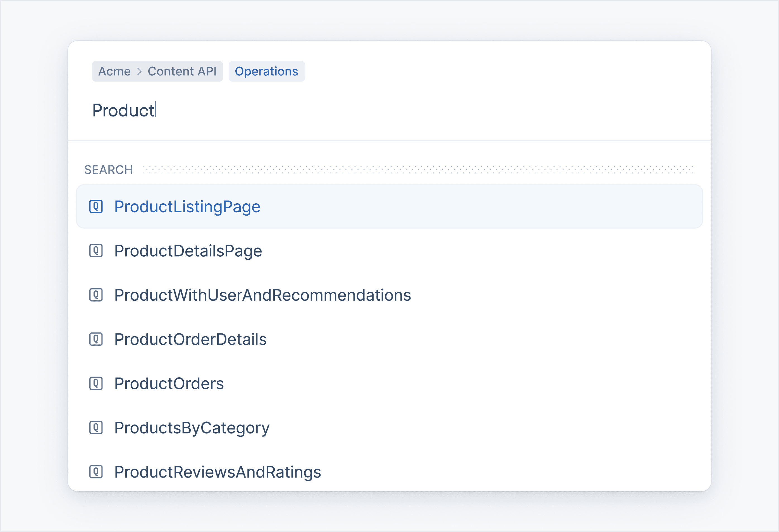Click breadcrumb chevron between Acme and Content API
This screenshot has height=532, width=779.
tap(139, 71)
